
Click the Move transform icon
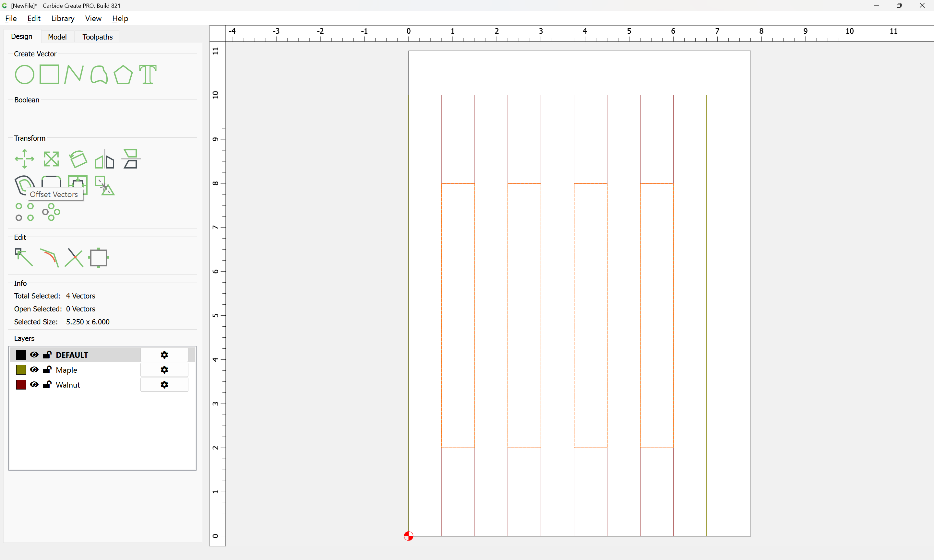[x=24, y=159]
